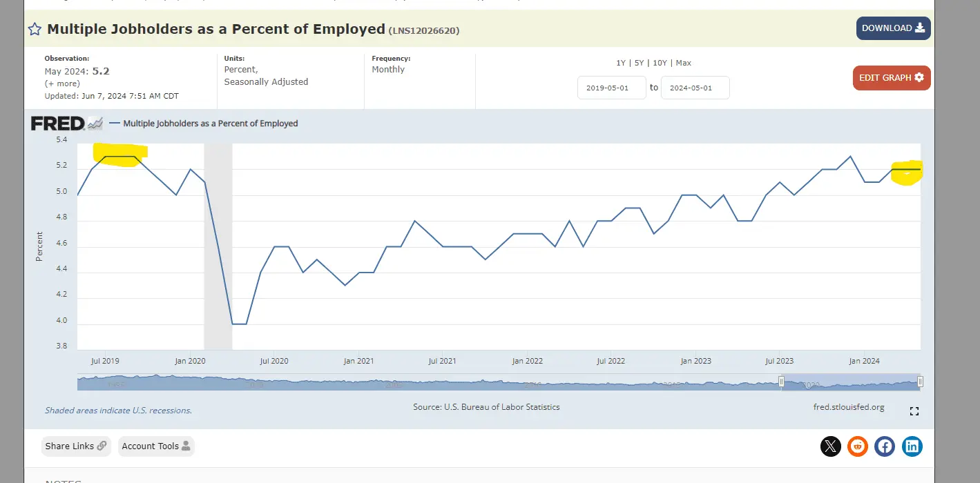Expand the Account Tools menu
Image resolution: width=980 pixels, height=483 pixels.
[x=156, y=446]
